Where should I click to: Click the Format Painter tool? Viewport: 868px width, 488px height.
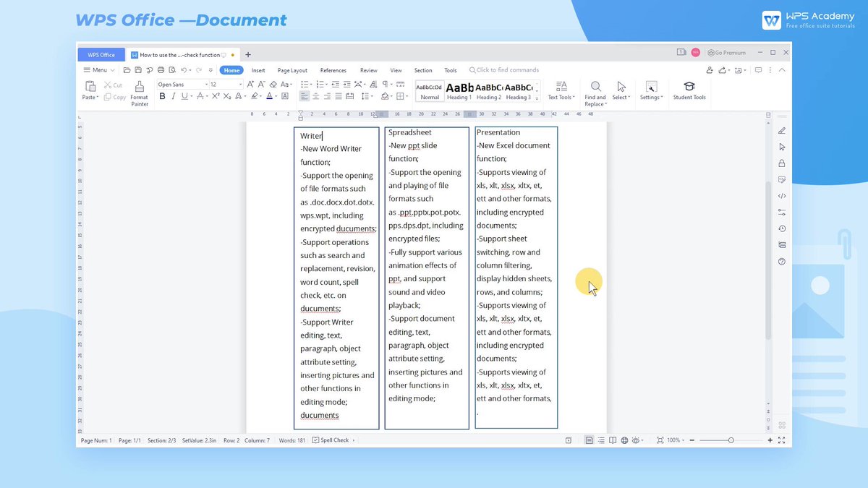pos(140,93)
